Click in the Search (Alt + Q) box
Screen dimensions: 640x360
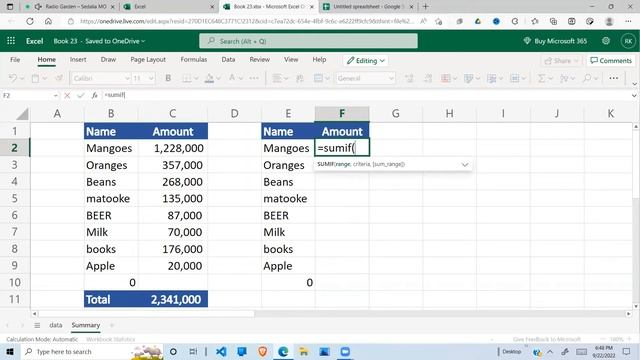point(308,41)
